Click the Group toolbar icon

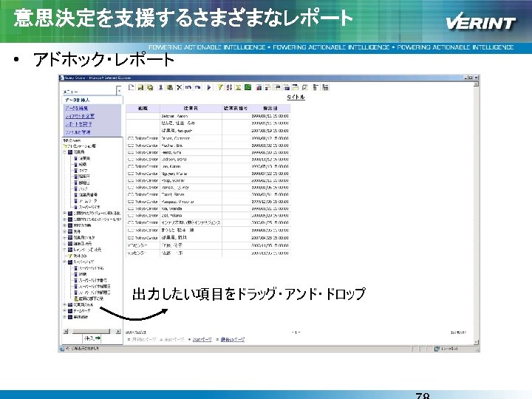point(268,87)
